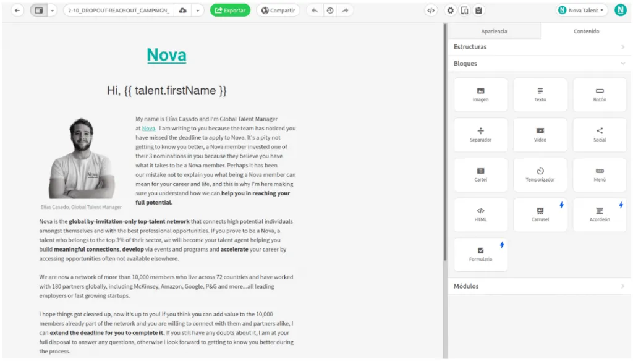The height and width of the screenshot is (364, 633).
Task: Open the version history clock icon
Action: (330, 11)
